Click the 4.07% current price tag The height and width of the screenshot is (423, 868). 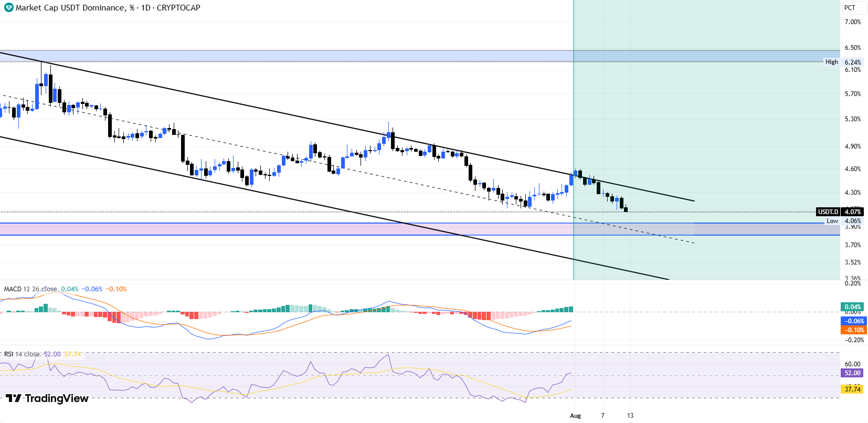point(852,212)
